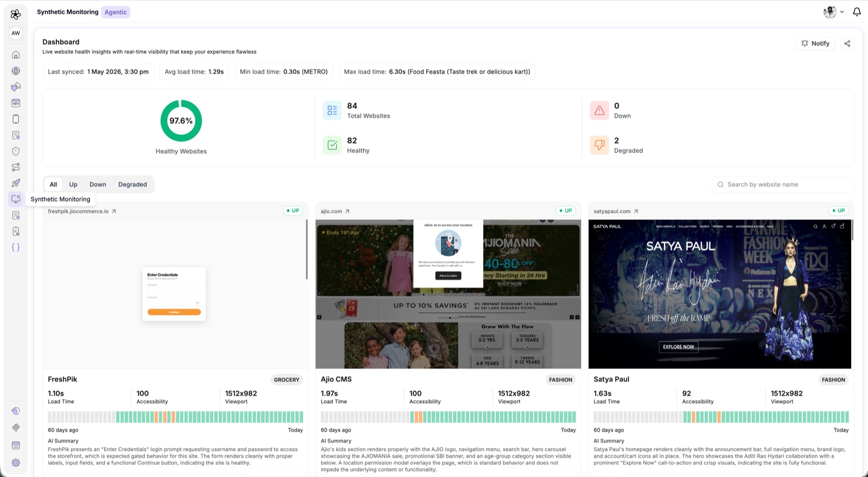Open the Ajio CMS site screenshot thumbnail
Image resolution: width=868 pixels, height=477 pixels.
(448, 294)
